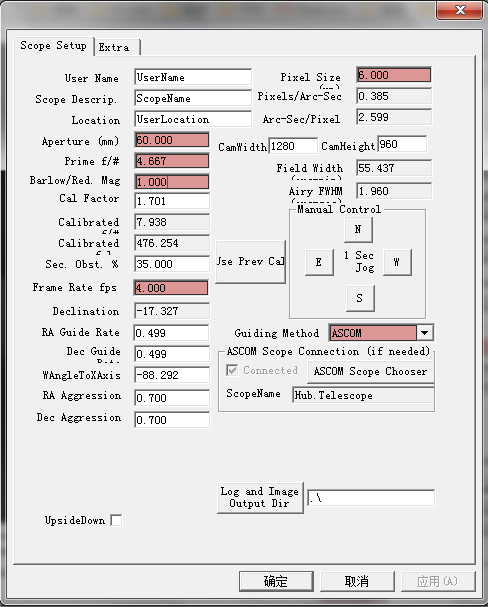Select the Scope Setup tab
Viewport: 488px width, 607px height.
[x=53, y=46]
